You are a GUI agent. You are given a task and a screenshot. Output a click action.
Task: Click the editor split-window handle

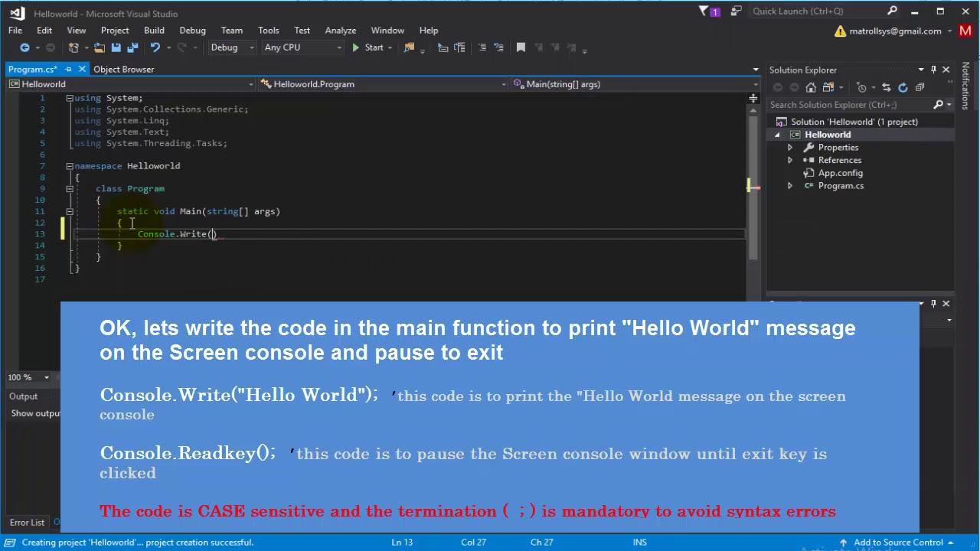click(753, 98)
